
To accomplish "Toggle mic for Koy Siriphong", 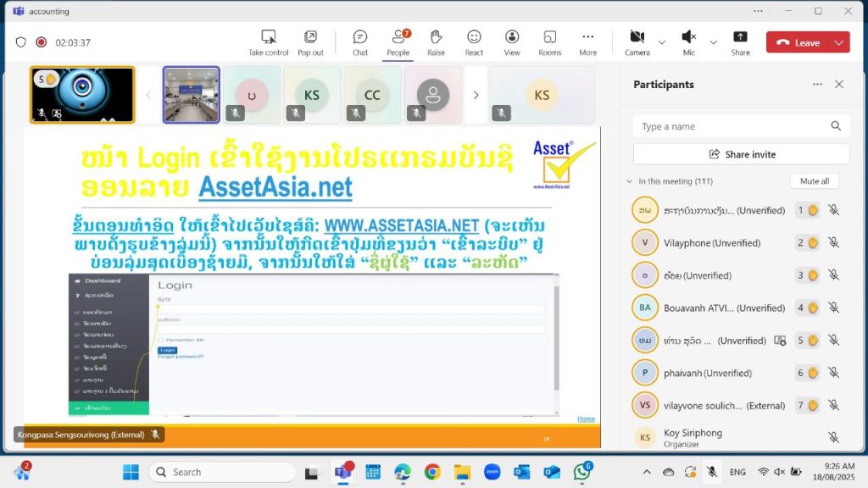I will tap(834, 438).
